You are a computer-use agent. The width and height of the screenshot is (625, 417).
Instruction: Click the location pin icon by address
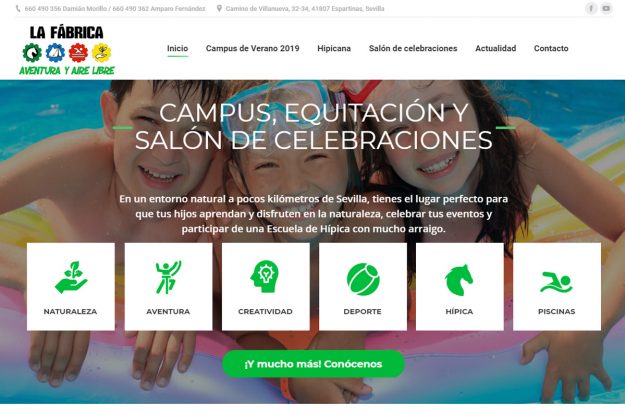point(219,8)
